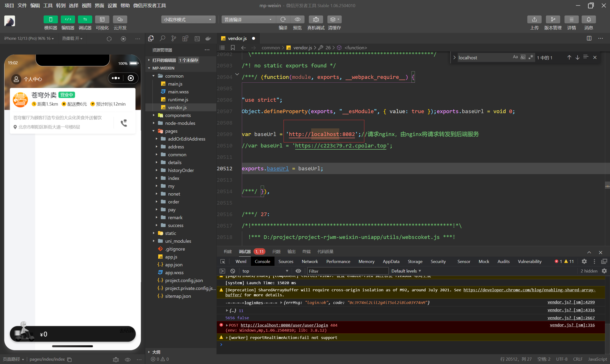Switch to the Network devtools tab
This screenshot has height=364, width=610.
coord(310,262)
